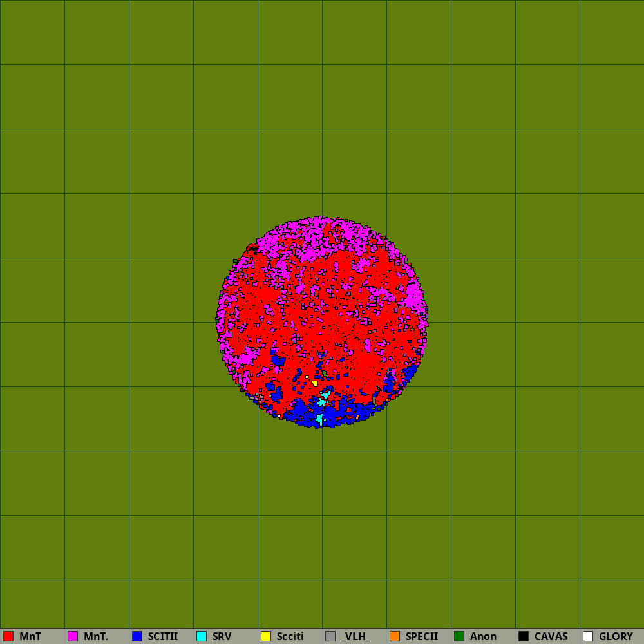Select the 'GLORY' legend label

pos(616,636)
